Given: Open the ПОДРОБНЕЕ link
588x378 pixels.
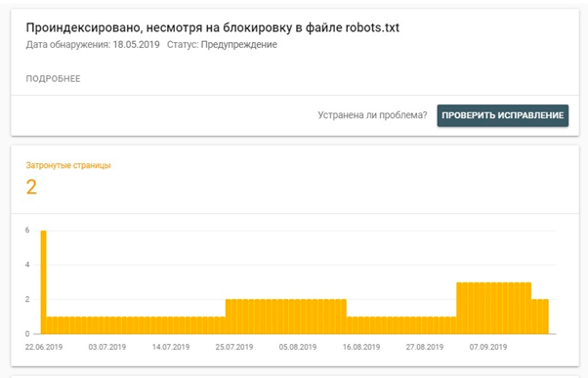Looking at the screenshot, I should tap(53, 79).
